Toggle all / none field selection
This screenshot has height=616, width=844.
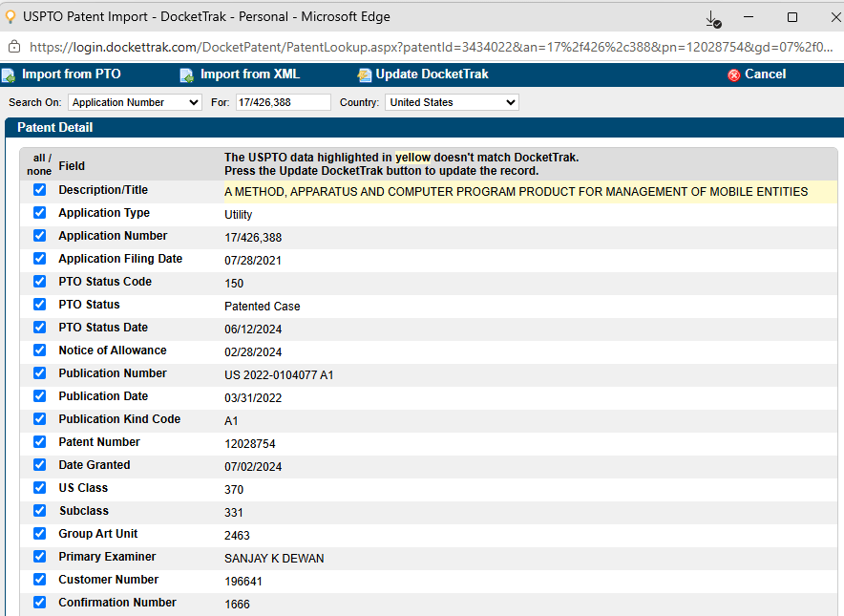pos(39,165)
